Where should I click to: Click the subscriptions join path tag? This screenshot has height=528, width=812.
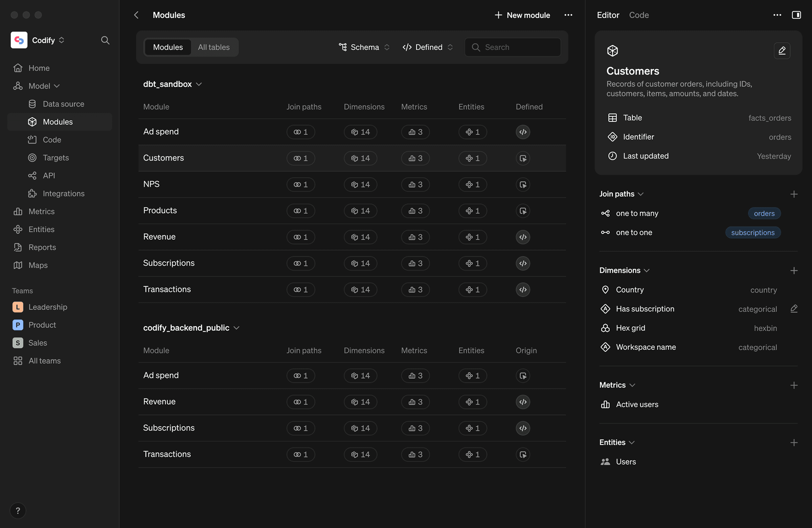click(752, 233)
